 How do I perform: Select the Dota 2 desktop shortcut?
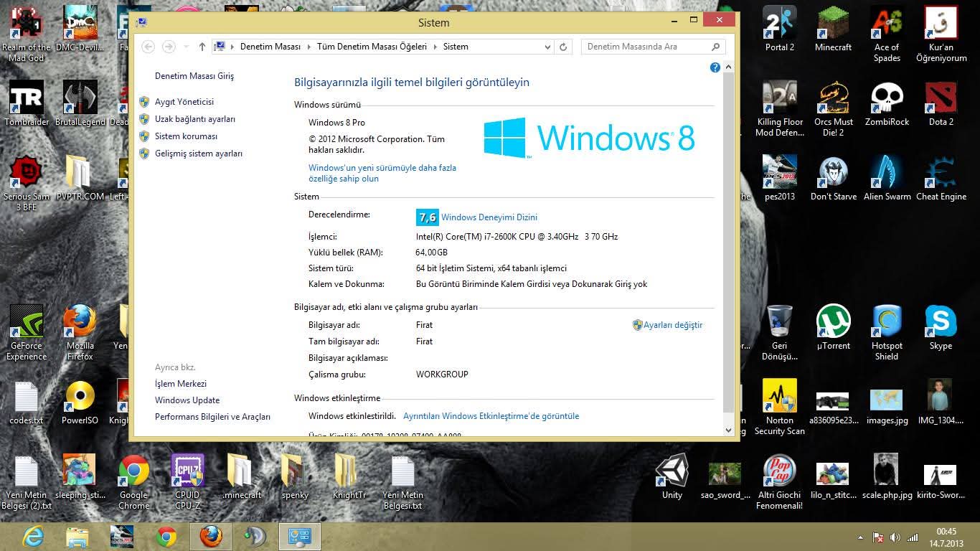(x=941, y=104)
